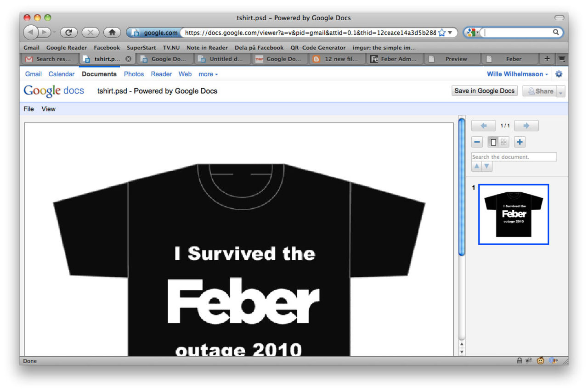
Task: Click the settings gear icon near account name
Action: click(x=559, y=74)
